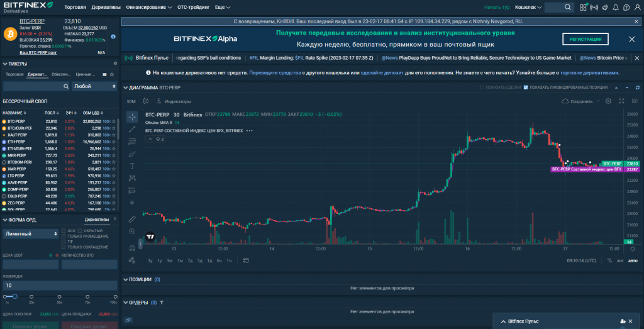The image size is (644, 329).
Task: Select the ruler measure tool
Action: [132, 218]
